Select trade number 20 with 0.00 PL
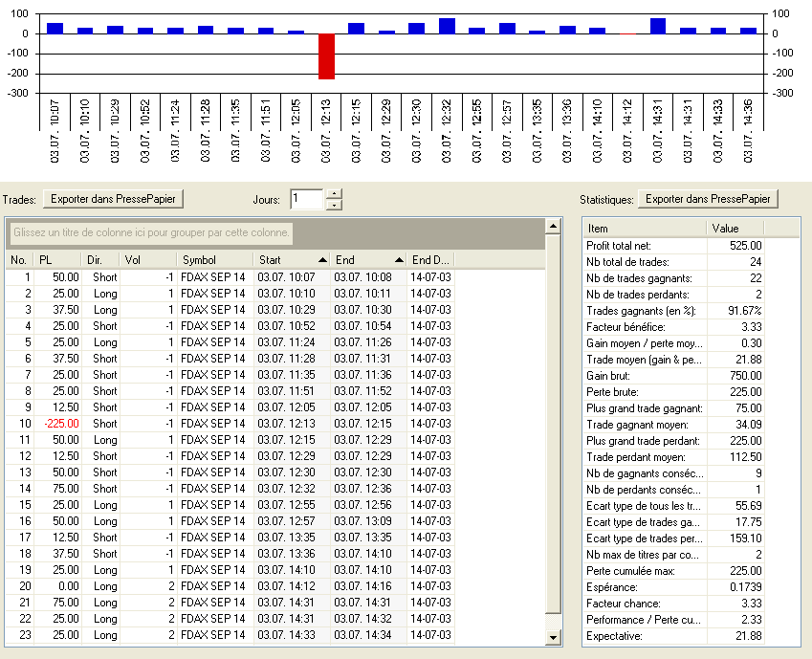 point(67,586)
